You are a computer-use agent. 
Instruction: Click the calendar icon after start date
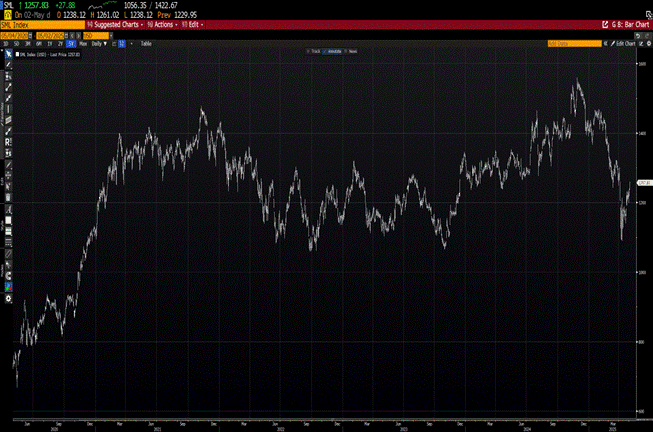click(30, 36)
